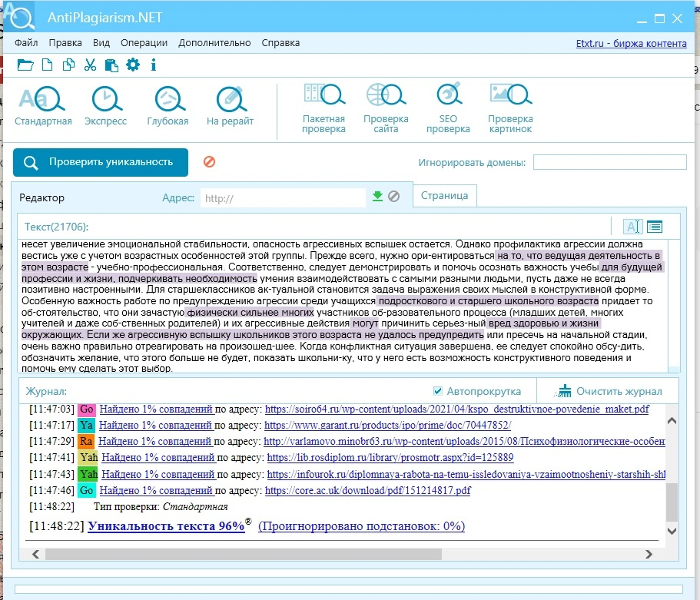This screenshot has height=600, width=700.
Task: Toggle the text editing view icon
Action: 632,227
